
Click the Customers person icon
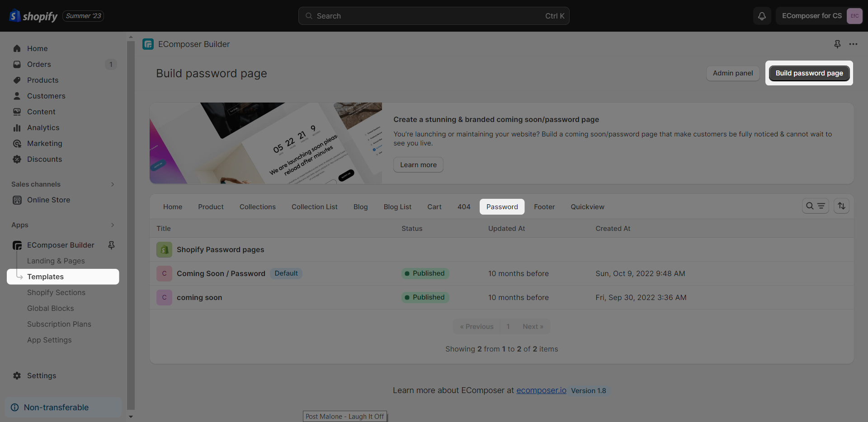tap(17, 96)
